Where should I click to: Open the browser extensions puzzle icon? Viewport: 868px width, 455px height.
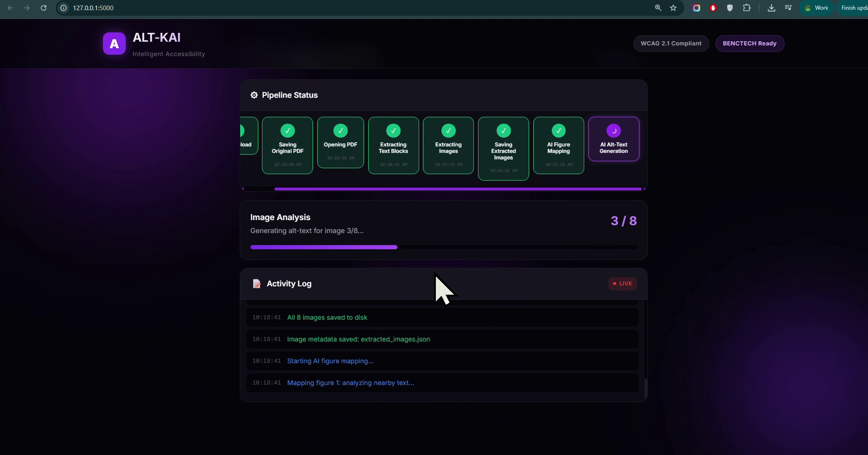pyautogui.click(x=747, y=8)
